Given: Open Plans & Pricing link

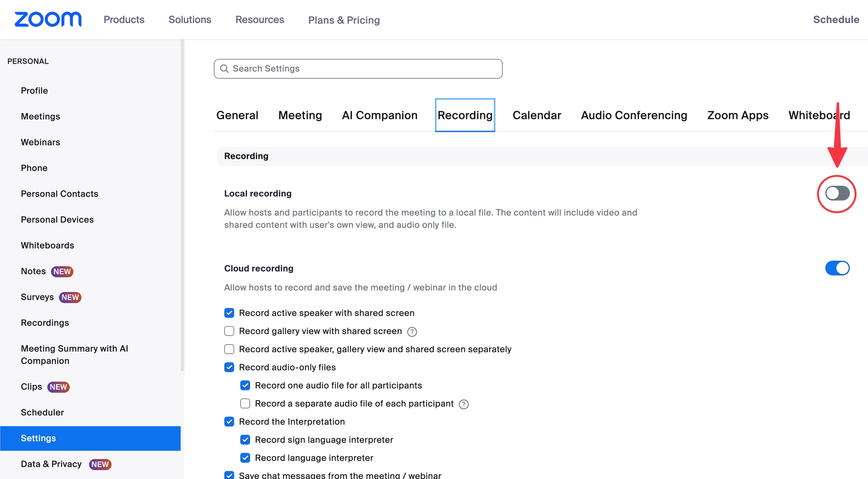Looking at the screenshot, I should coord(344,20).
